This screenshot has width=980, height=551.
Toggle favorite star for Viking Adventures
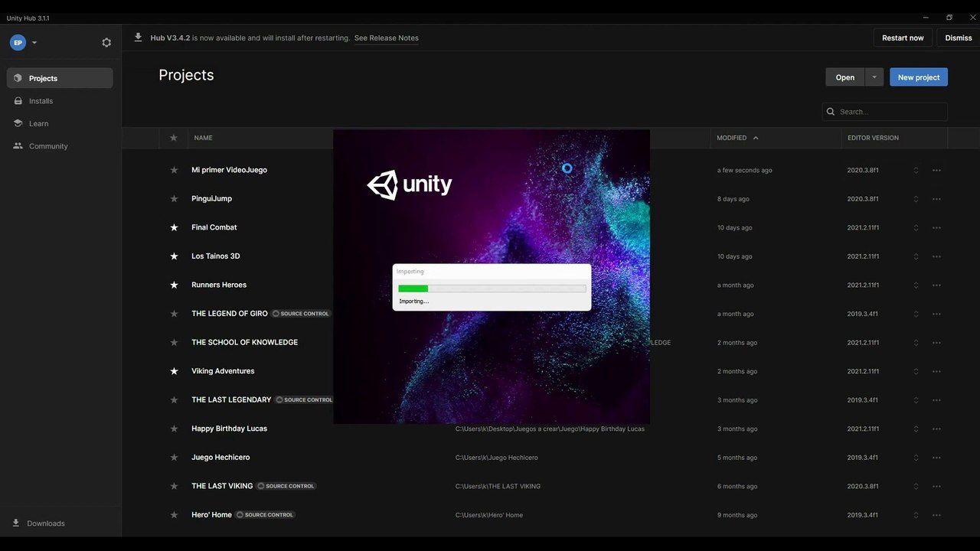pos(174,371)
